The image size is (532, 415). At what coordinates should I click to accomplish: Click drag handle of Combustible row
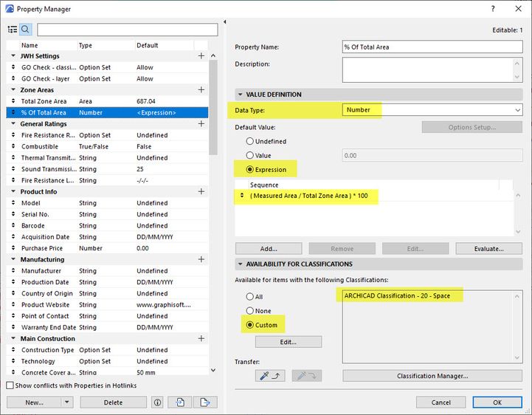click(13, 146)
